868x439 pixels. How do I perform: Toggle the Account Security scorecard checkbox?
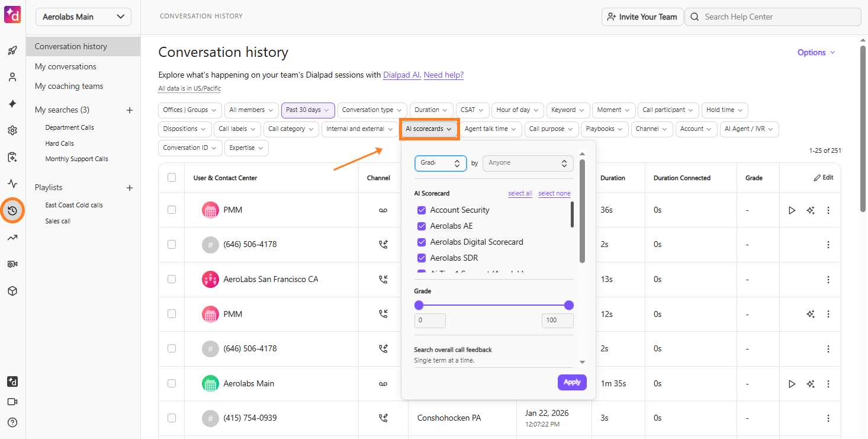click(422, 210)
